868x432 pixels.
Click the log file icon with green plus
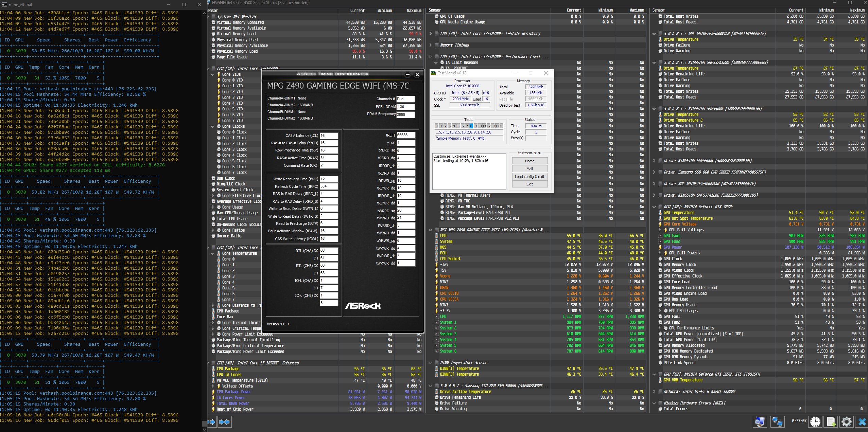coord(831,422)
